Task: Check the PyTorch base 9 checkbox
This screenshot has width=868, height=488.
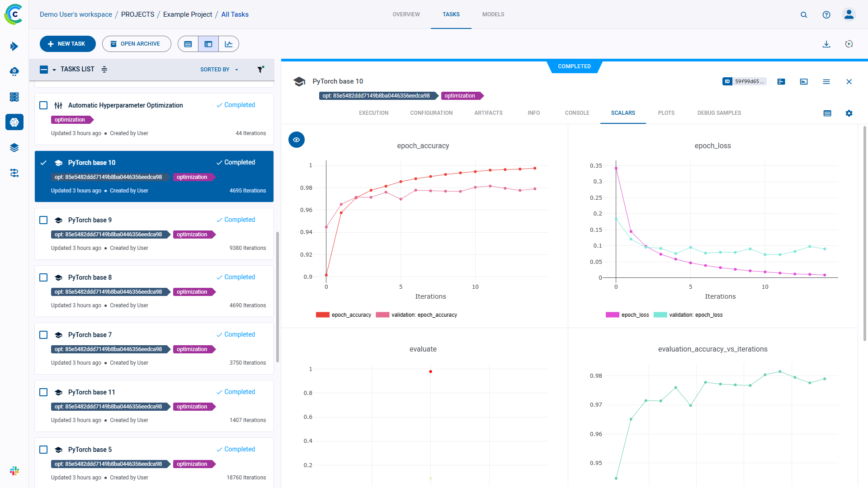Action: point(43,220)
